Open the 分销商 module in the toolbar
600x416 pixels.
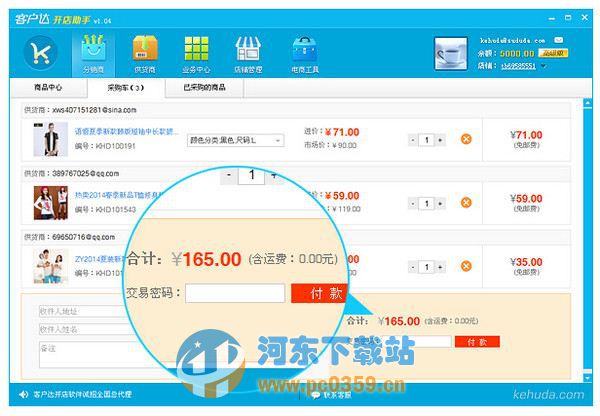tap(93, 54)
